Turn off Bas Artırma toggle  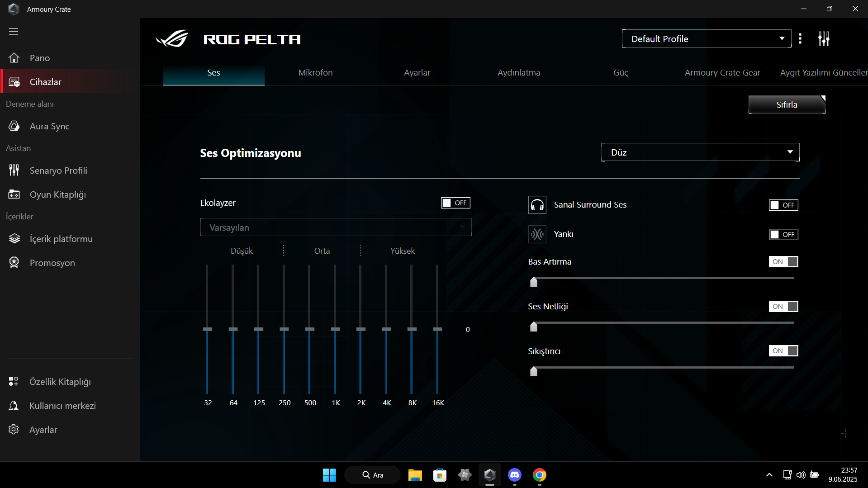click(783, 262)
